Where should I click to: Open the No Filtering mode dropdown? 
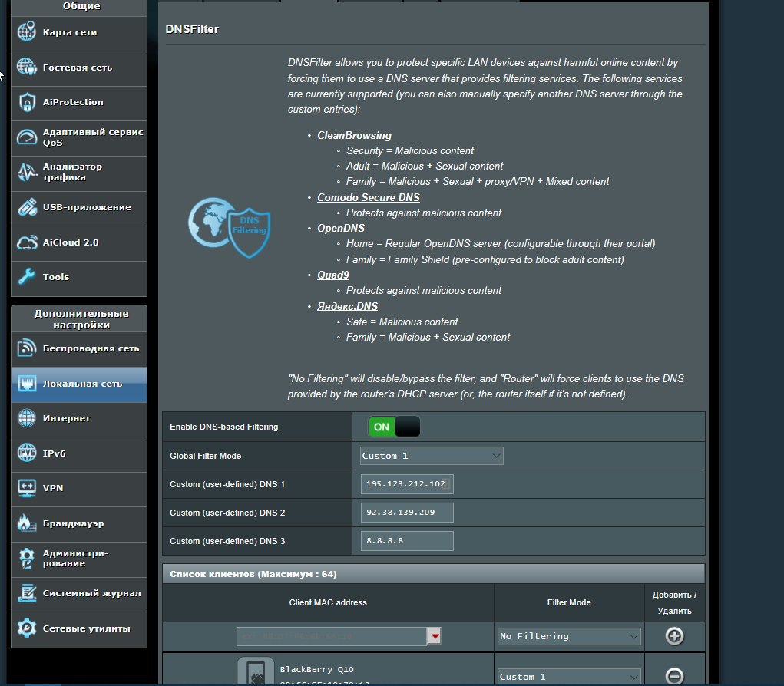[x=569, y=636]
